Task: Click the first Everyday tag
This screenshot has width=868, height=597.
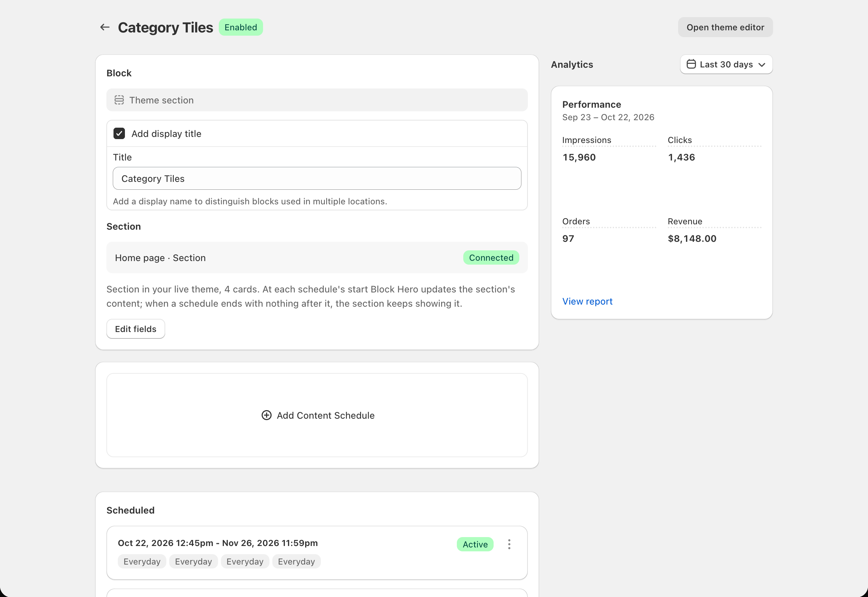Action: pos(142,561)
